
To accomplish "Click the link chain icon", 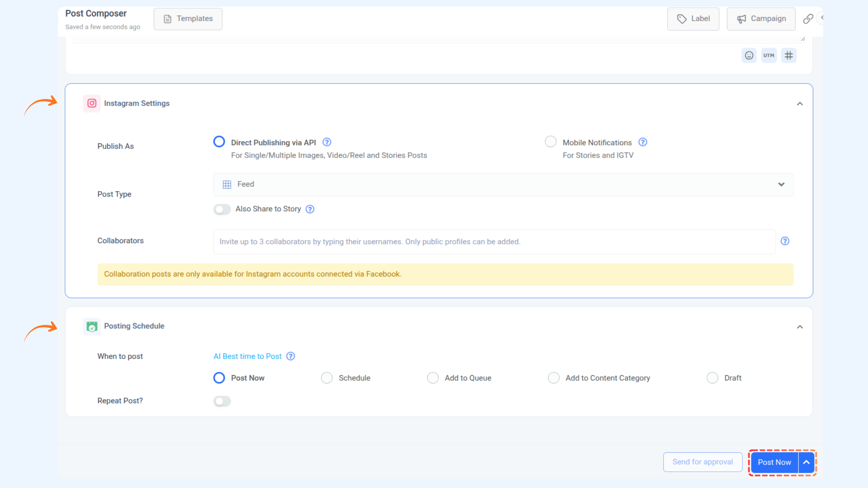I will [808, 19].
